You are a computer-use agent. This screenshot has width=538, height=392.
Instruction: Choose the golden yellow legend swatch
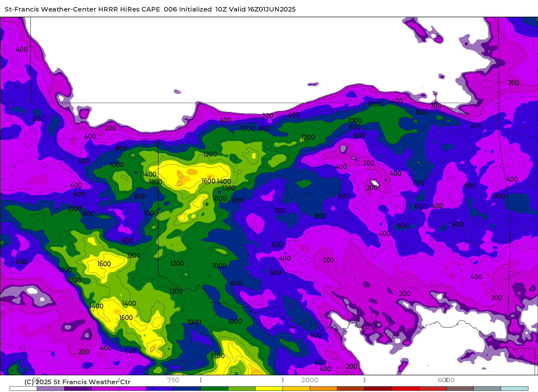pos(296,389)
